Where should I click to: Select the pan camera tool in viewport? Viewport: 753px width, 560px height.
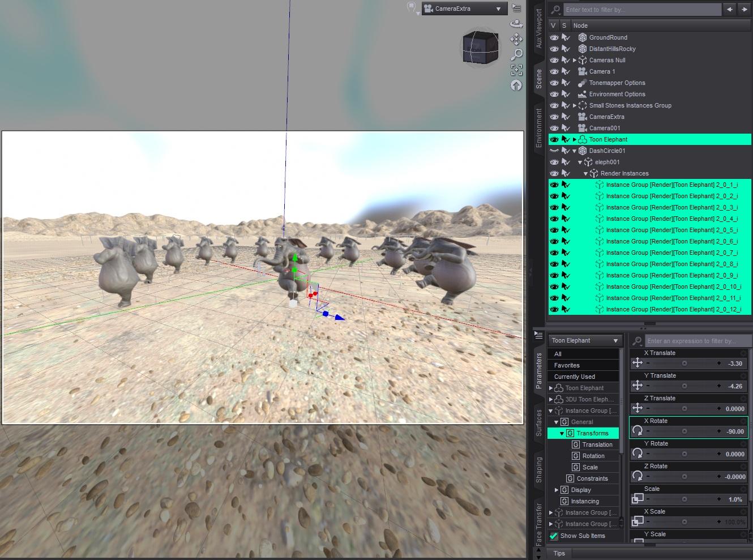516,39
